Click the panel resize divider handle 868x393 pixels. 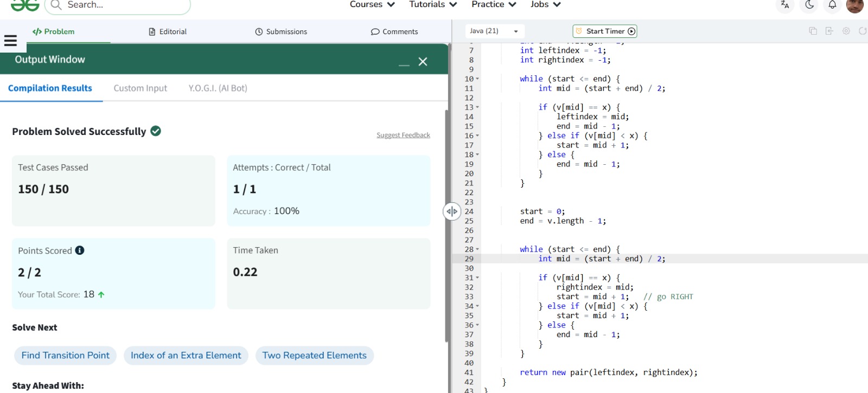pos(452,211)
